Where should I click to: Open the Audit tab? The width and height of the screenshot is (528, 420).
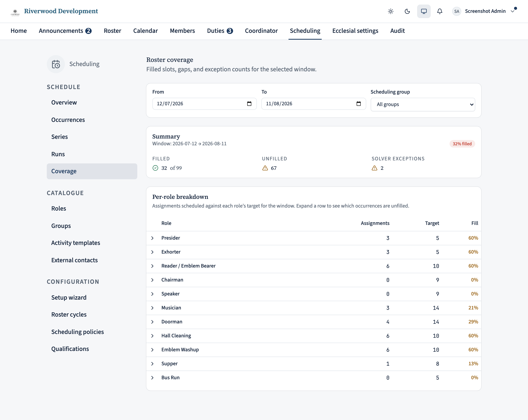pos(397,31)
